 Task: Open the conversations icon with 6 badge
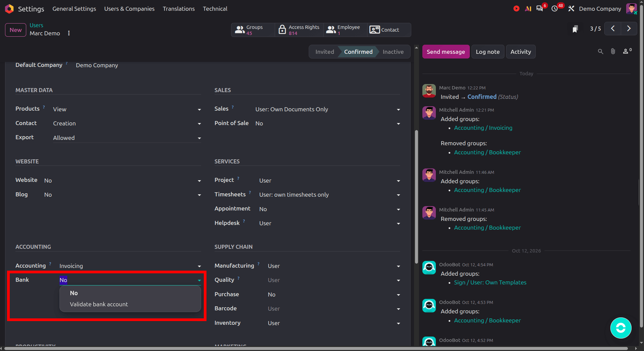tap(540, 9)
